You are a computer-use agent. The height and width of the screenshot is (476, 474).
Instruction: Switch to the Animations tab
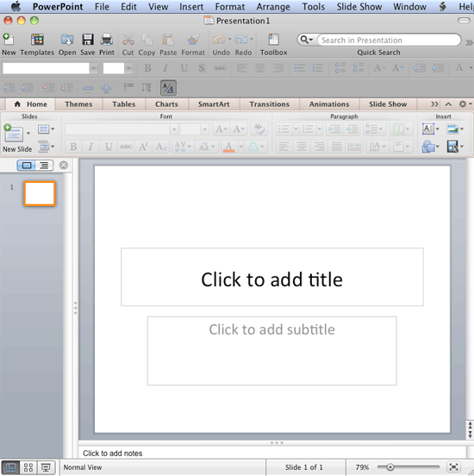tap(329, 104)
